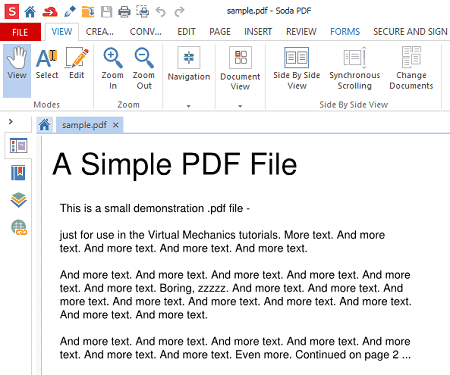This screenshot has width=450, height=375.
Task: Open the FORMS ribbon tab
Action: 345,32
